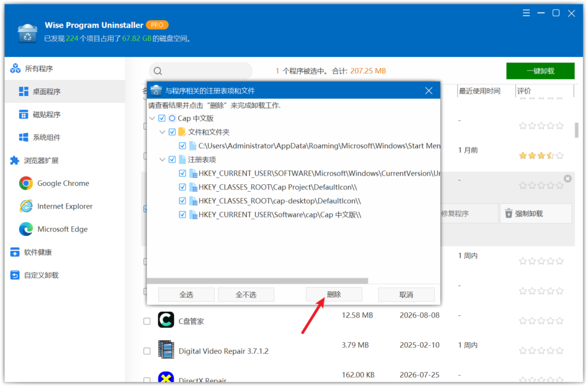Click the trash icon on 强制卸载
The image size is (588, 387).
[509, 214]
